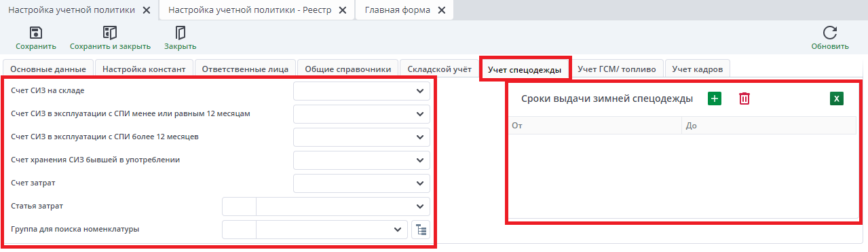Click the От column header
Screen dimensions: 868x252
(595, 126)
